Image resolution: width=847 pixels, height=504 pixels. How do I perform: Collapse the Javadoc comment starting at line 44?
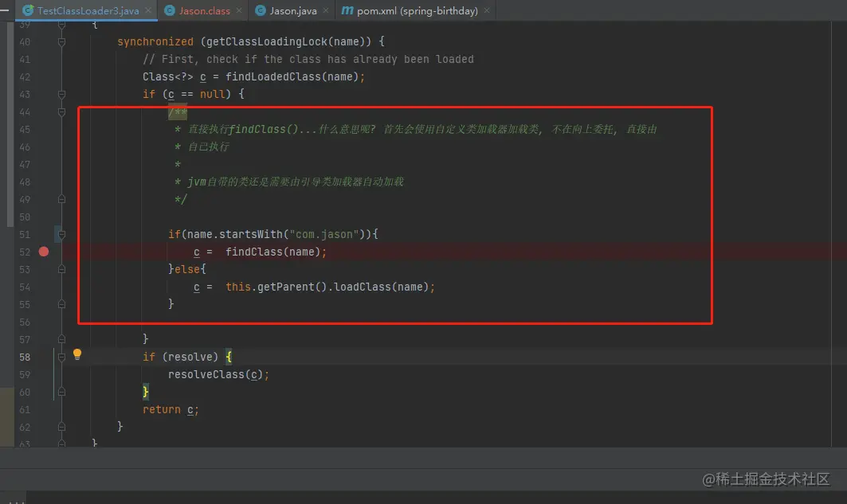tap(61, 111)
